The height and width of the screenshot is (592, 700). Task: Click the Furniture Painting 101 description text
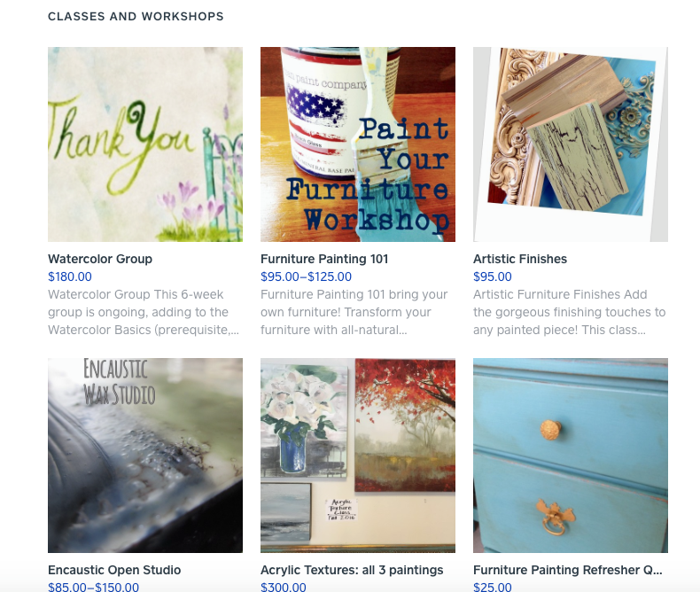(354, 312)
